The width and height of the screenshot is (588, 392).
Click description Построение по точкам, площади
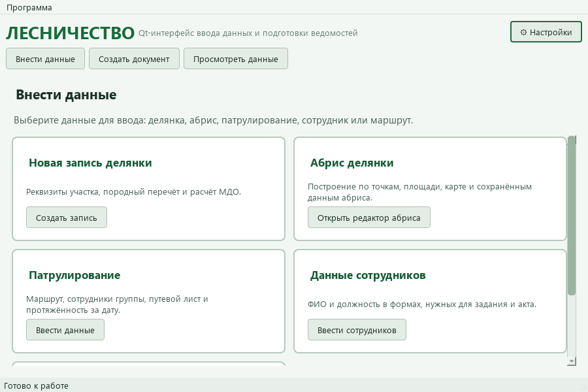click(419, 192)
